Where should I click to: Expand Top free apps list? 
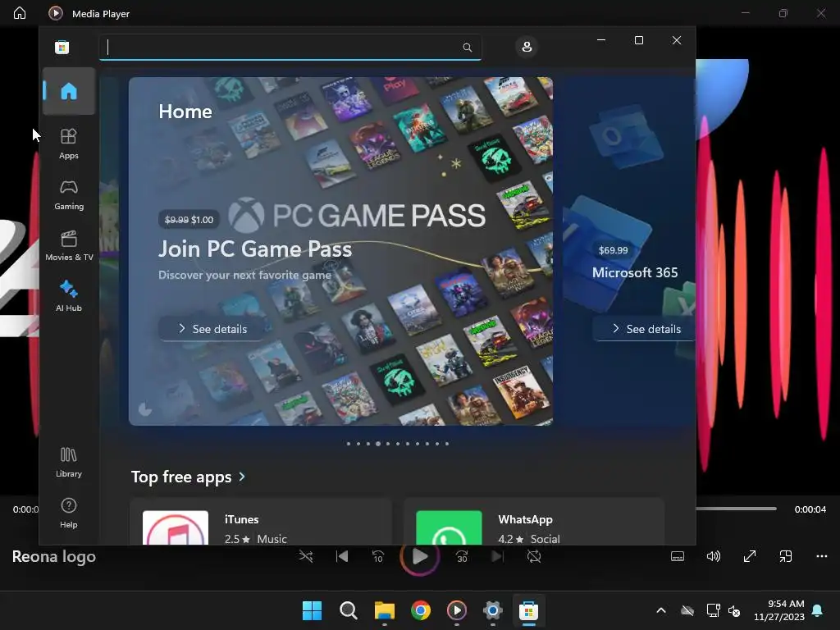point(189,477)
